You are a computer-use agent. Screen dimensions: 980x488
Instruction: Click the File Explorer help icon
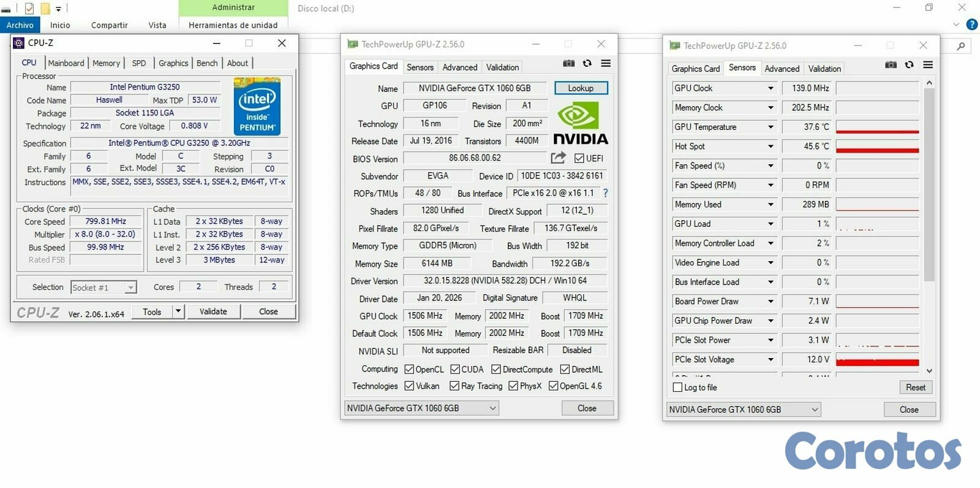(971, 25)
